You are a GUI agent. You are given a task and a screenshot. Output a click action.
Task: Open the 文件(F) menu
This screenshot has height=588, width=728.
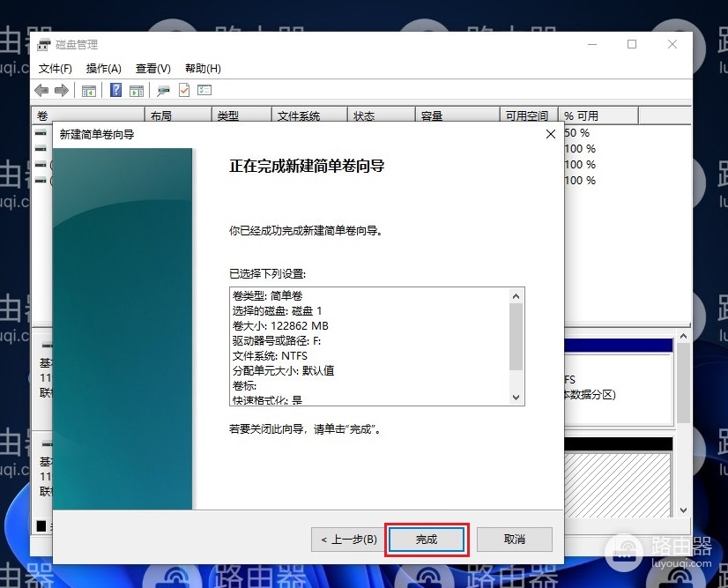(56, 69)
